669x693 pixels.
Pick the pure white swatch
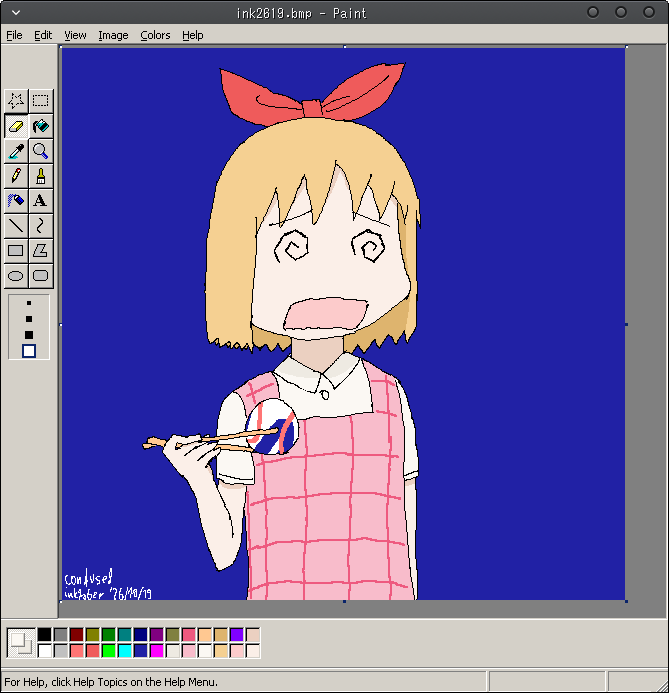pos(44,651)
